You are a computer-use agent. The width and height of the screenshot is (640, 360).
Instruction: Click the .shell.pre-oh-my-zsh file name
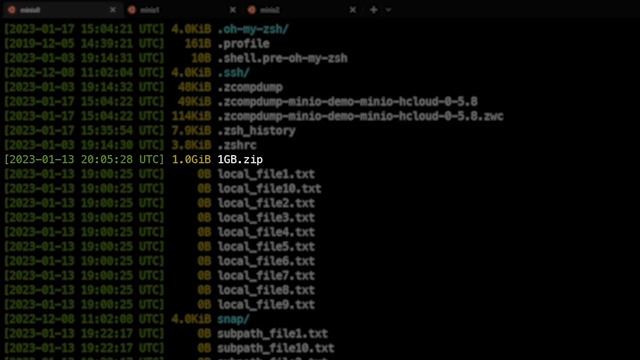282,58
